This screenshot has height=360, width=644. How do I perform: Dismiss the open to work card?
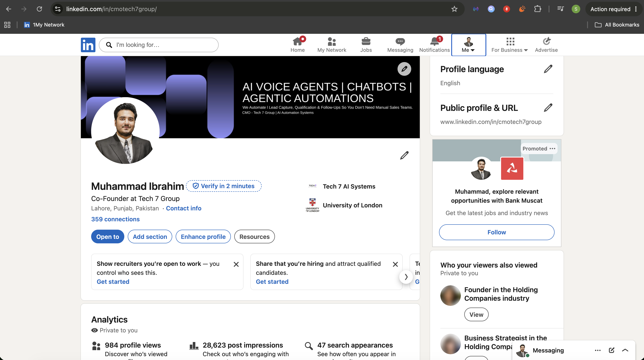236,264
